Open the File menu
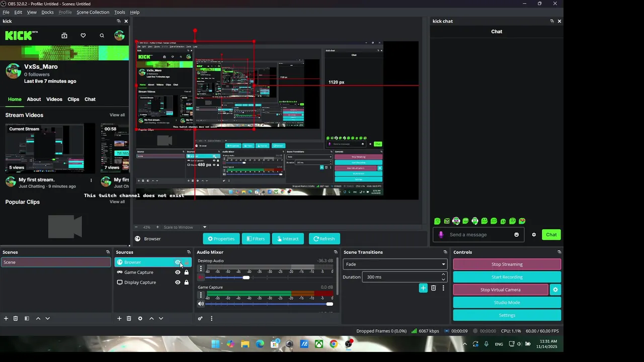The width and height of the screenshot is (644, 362). coord(6,12)
